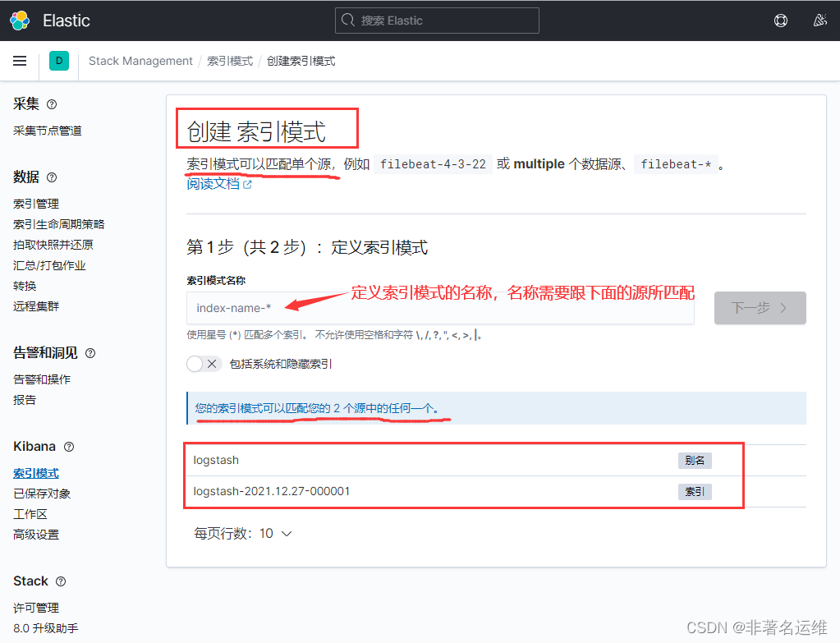Open 高级设置 in sidebar
The width and height of the screenshot is (840, 643).
[x=36, y=535]
